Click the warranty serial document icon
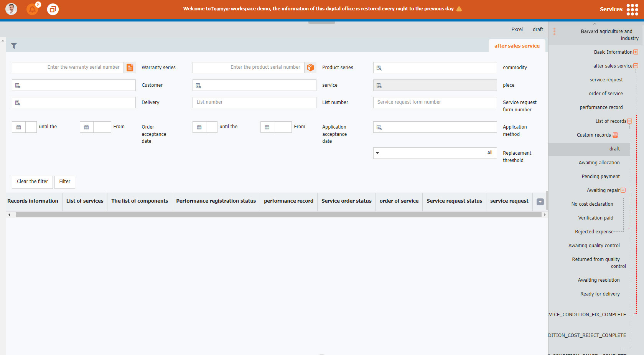The height and width of the screenshot is (355, 644). click(130, 68)
